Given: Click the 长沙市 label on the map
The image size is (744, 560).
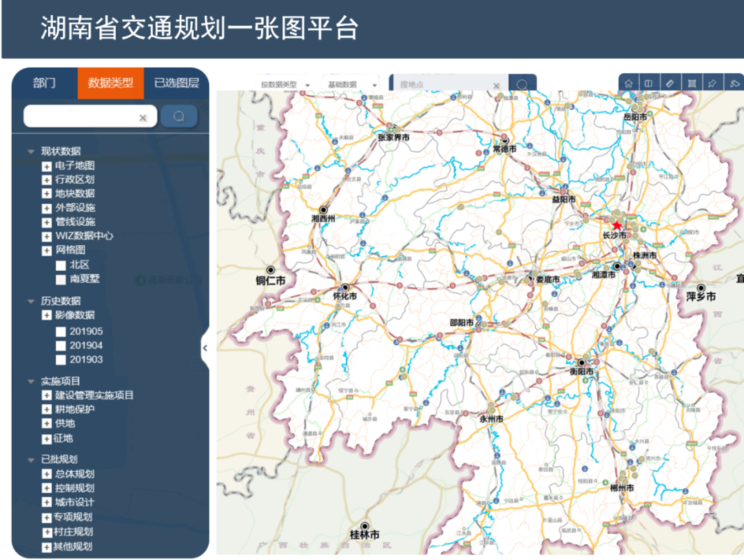Looking at the screenshot, I should click(x=614, y=236).
